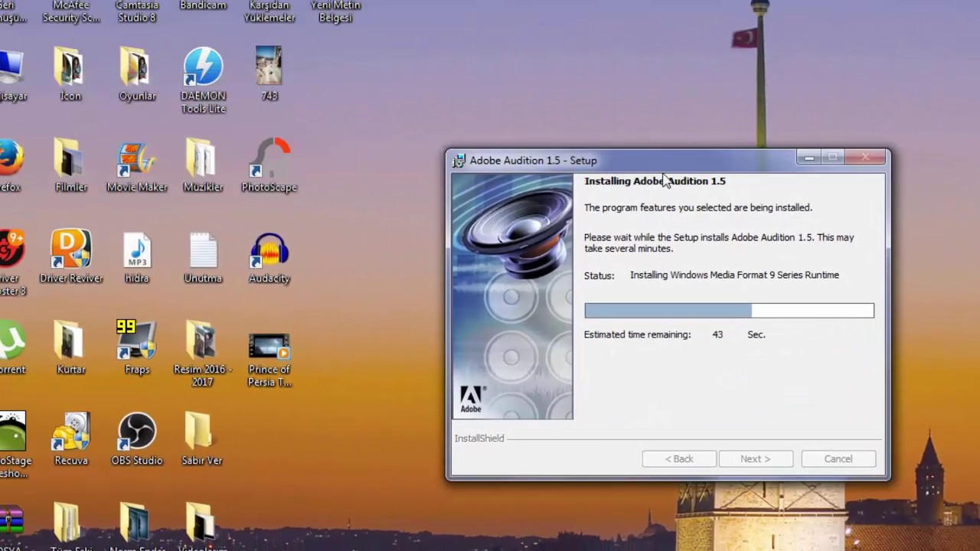Open the Resim 2016 - 2017 folder
The image size is (980, 551).
[203, 353]
